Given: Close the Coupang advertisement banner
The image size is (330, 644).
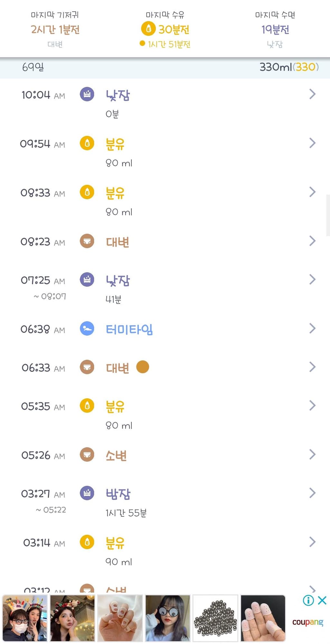Looking at the screenshot, I should (x=322, y=600).
